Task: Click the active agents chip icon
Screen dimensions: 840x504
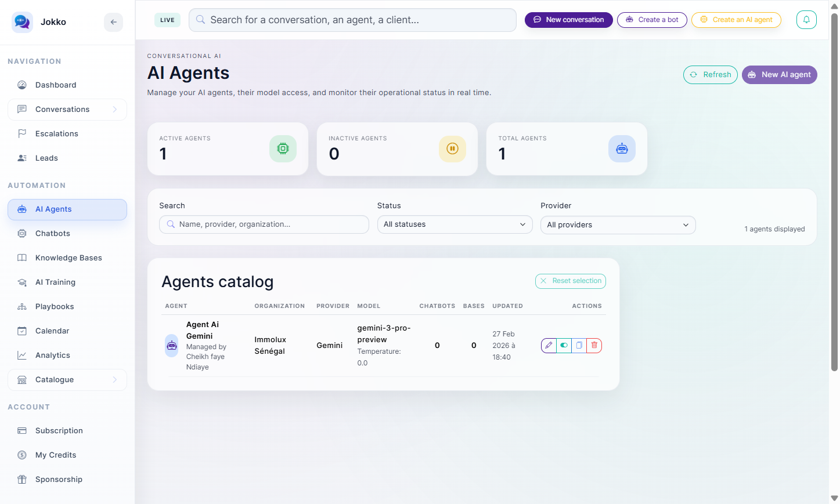Action: 283,148
